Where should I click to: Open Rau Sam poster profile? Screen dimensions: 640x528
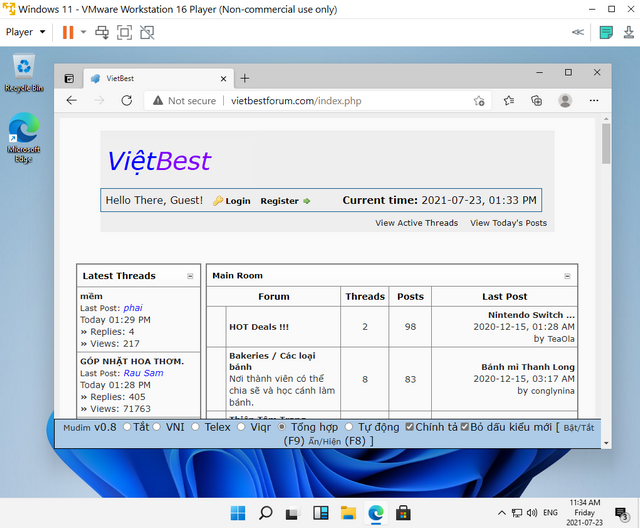click(x=143, y=373)
